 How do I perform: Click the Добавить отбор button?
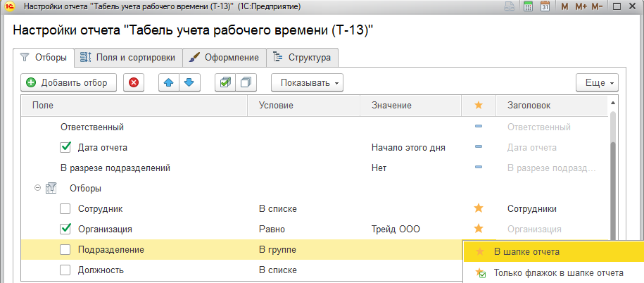[x=68, y=82]
